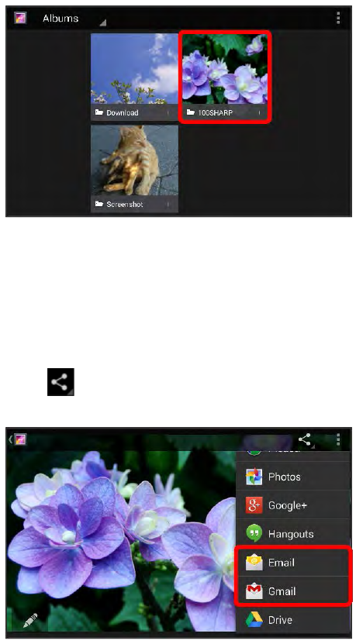Open the 100SHARP album thumbnail
The height and width of the screenshot is (644, 356).
tap(225, 77)
